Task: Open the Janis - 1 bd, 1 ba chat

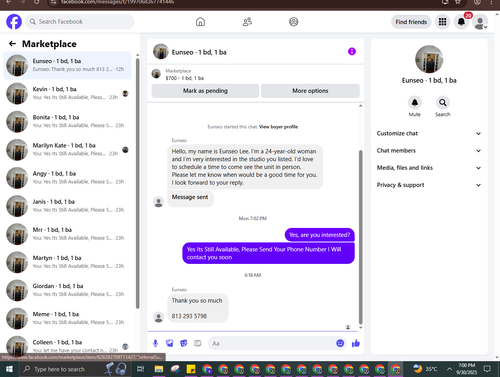Action: pos(67,206)
